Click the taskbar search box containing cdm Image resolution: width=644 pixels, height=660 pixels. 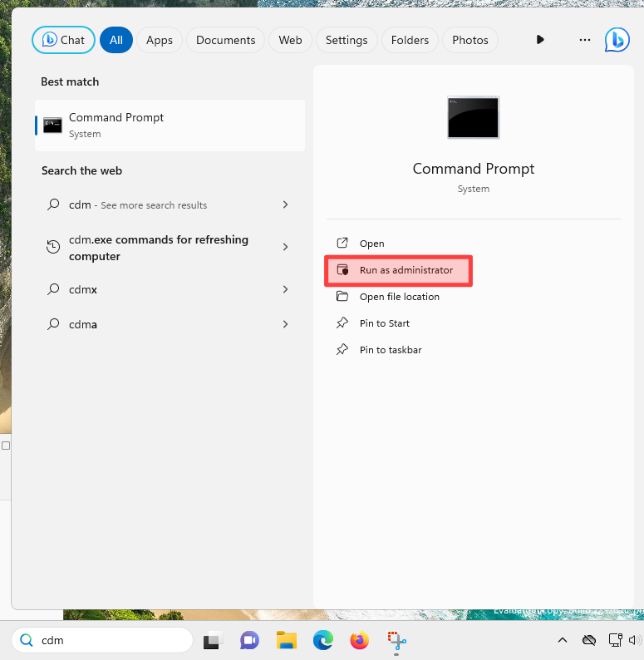(102, 640)
